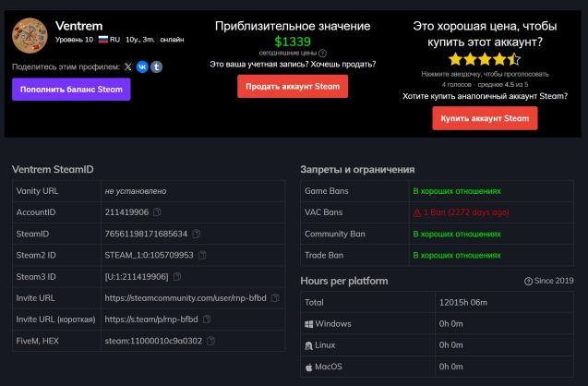The width and height of the screenshot is (588, 386).
Task: Click Продать аккаунт Steam button
Action: click(x=293, y=86)
